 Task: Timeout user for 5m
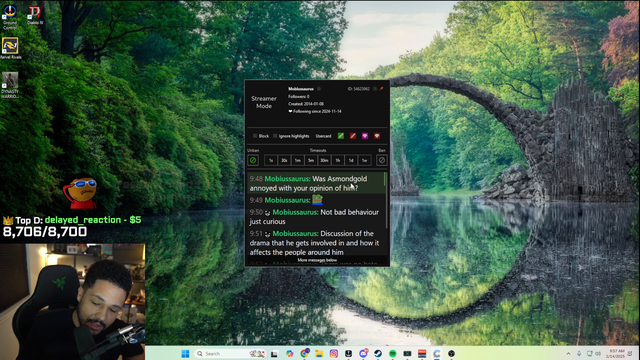(311, 160)
